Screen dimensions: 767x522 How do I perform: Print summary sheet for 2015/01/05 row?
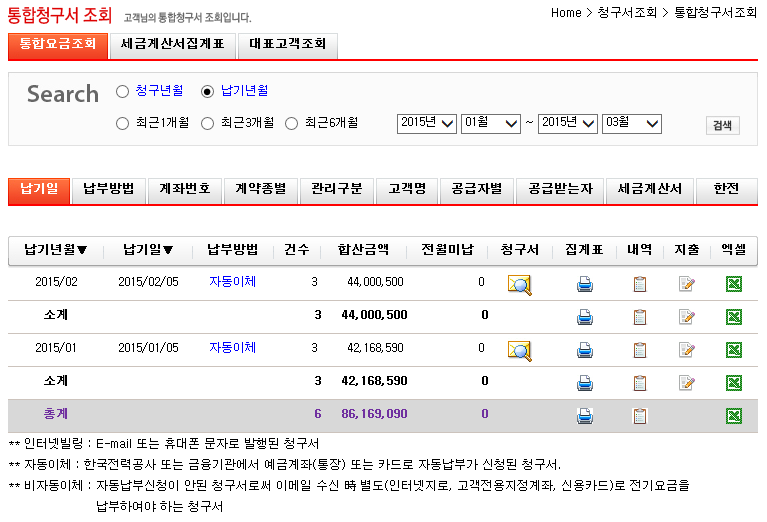click(x=585, y=350)
